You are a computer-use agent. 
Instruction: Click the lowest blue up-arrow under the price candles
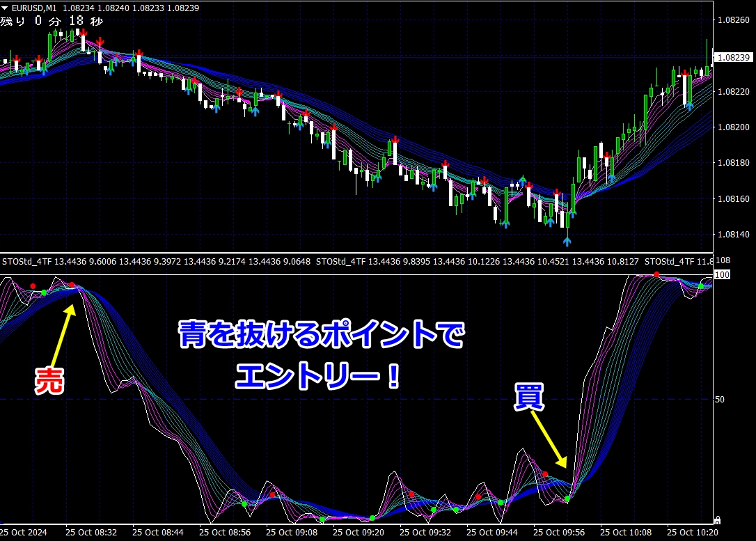[567, 241]
